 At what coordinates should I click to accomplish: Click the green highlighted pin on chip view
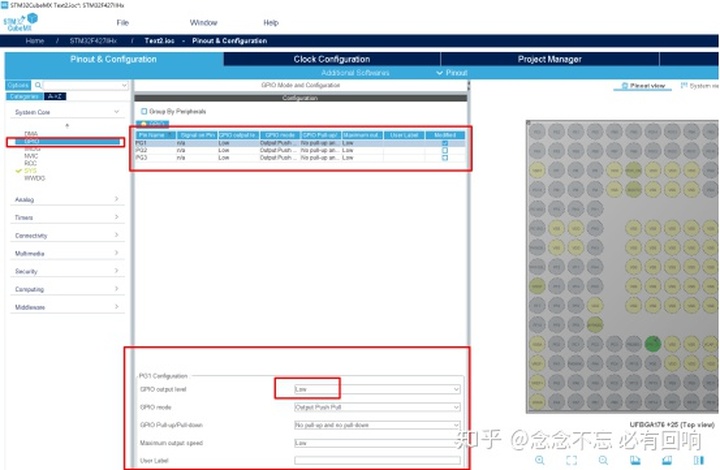click(652, 344)
